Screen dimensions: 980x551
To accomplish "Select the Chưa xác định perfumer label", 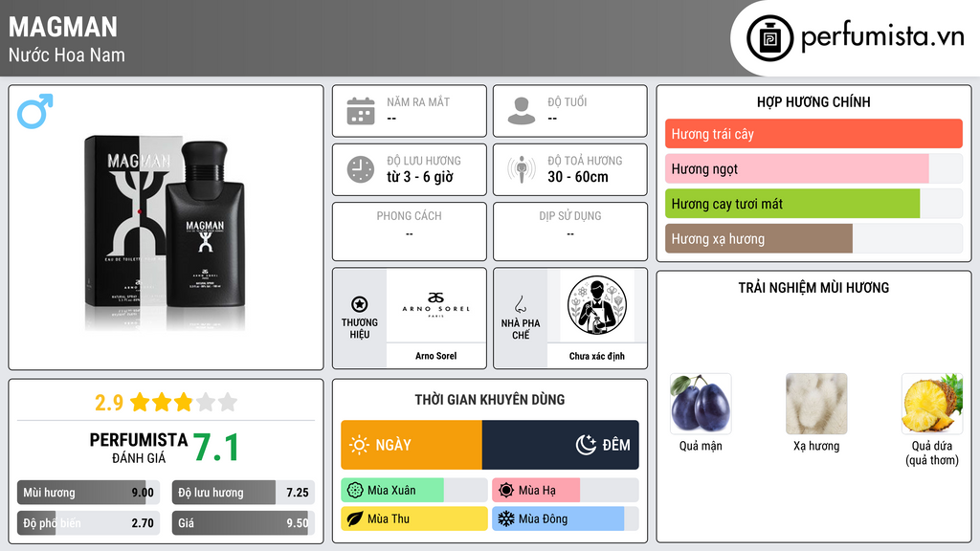I will [597, 356].
